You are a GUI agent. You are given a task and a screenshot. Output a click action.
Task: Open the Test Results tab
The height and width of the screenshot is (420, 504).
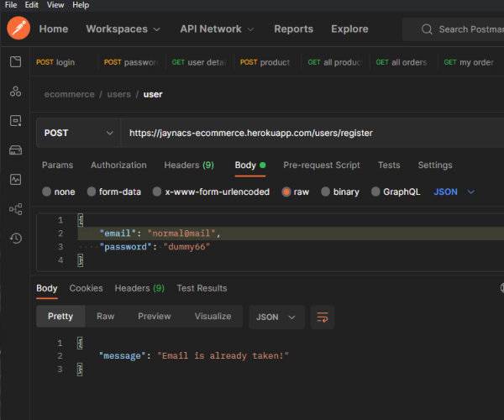click(x=202, y=288)
